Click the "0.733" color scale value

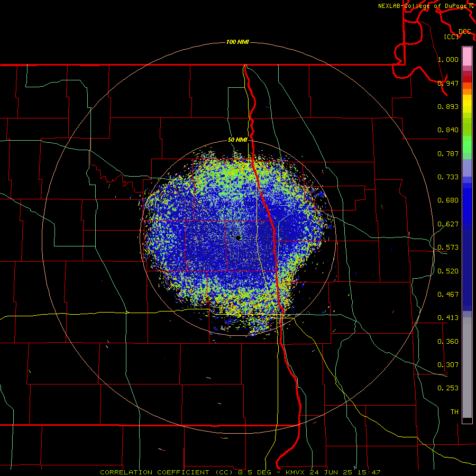(x=448, y=177)
